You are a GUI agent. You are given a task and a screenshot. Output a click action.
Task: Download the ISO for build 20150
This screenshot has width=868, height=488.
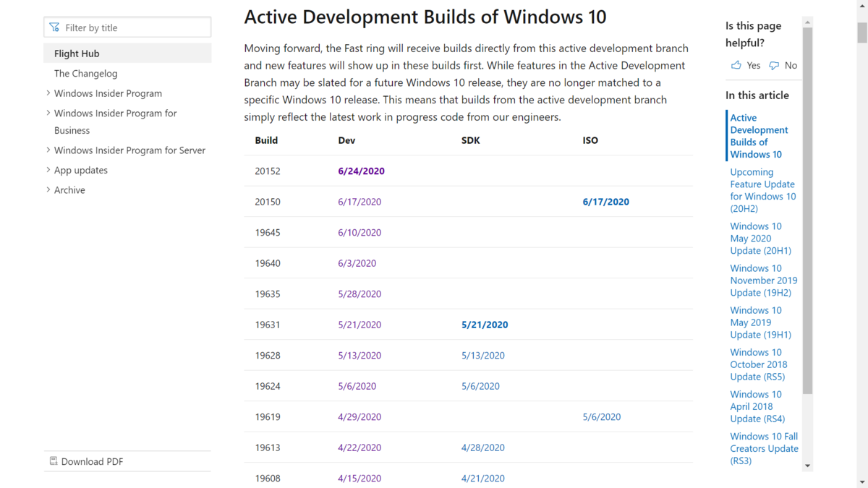[605, 202]
